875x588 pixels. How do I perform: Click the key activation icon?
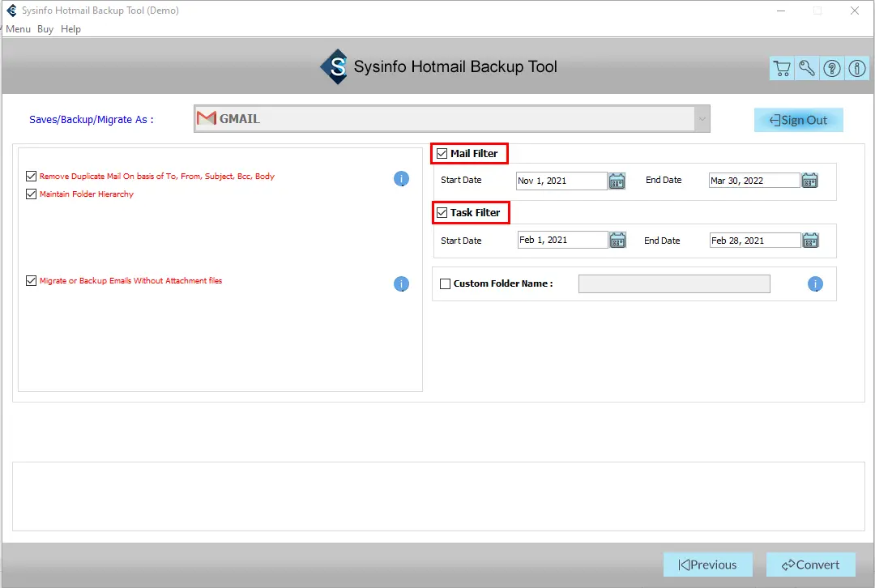point(807,69)
